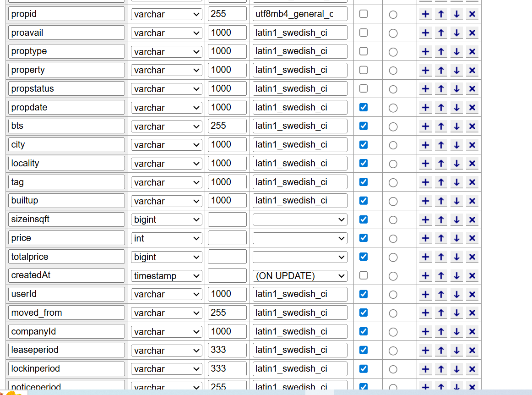532x395 pixels.
Task: Enable the NULL checkbox for property
Action: point(364,70)
